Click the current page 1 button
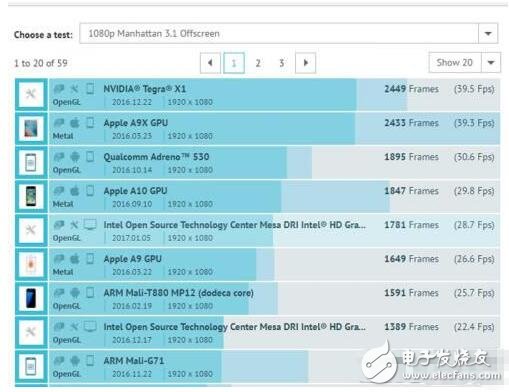The width and height of the screenshot is (509, 392). coord(234,63)
